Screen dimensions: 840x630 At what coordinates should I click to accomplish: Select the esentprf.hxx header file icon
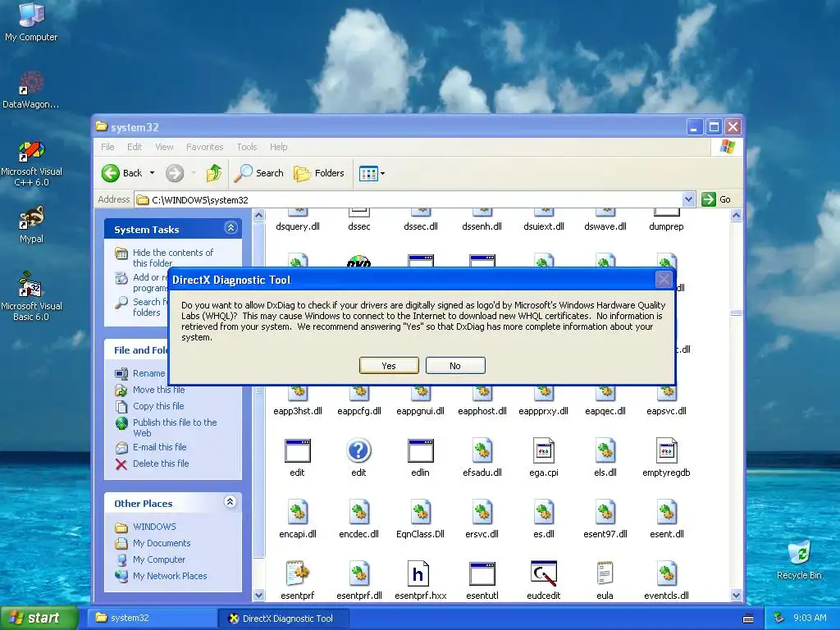pyautogui.click(x=418, y=573)
